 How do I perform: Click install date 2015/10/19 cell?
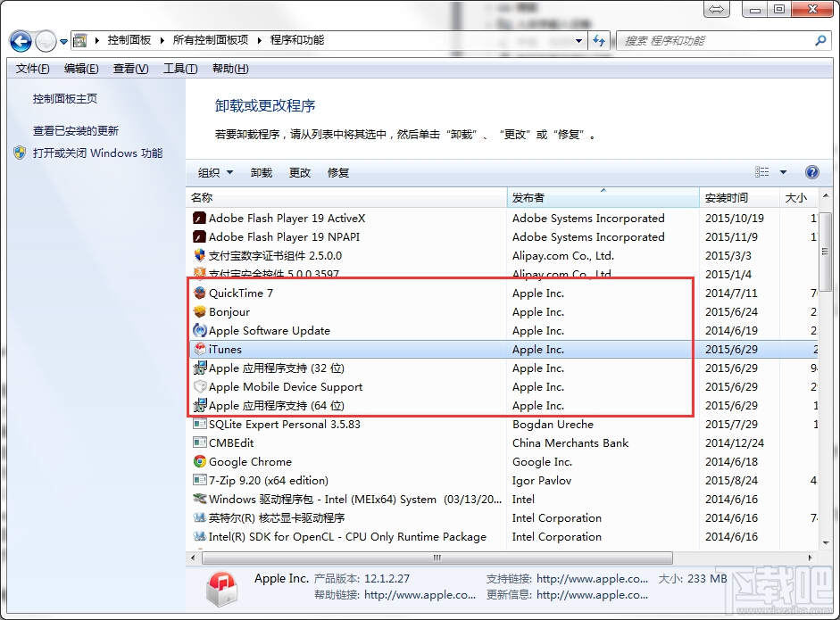[x=735, y=218]
